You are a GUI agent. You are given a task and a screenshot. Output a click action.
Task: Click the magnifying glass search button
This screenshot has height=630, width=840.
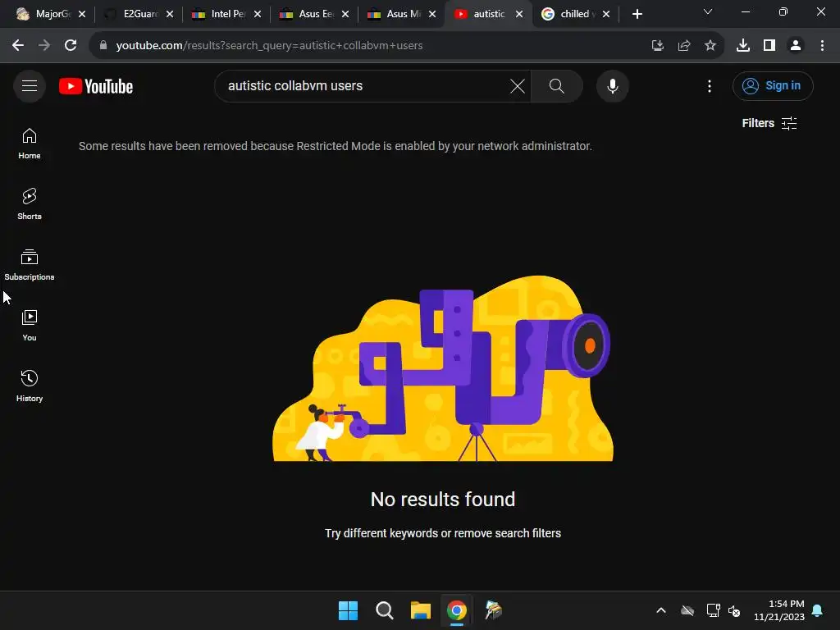tap(557, 85)
